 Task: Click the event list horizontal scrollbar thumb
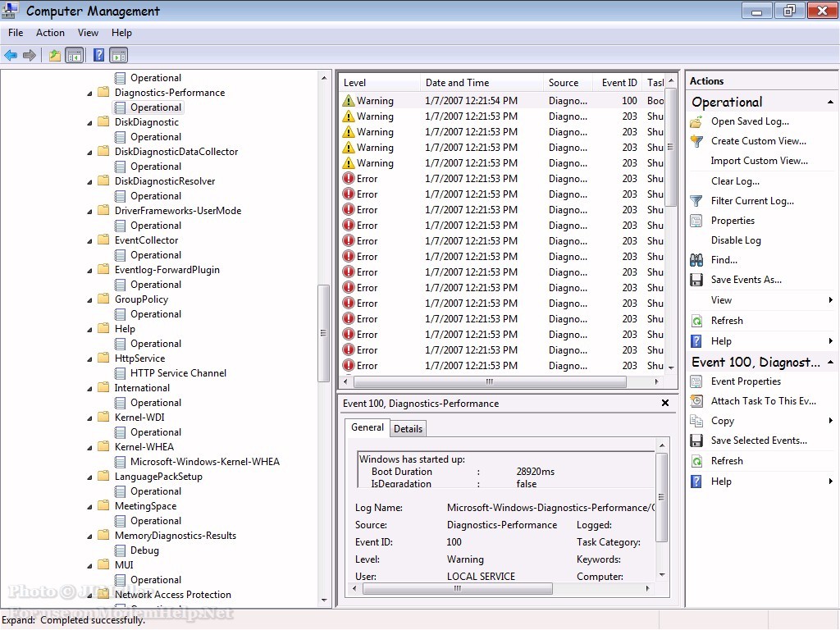(x=490, y=382)
